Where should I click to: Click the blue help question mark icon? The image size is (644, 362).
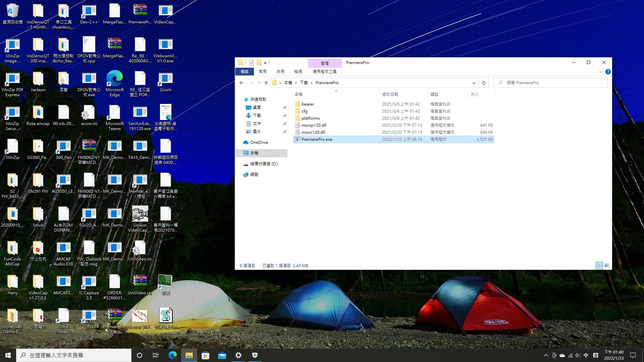[608, 72]
